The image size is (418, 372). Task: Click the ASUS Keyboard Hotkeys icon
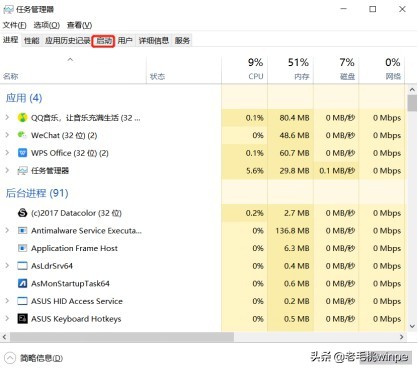(22, 319)
